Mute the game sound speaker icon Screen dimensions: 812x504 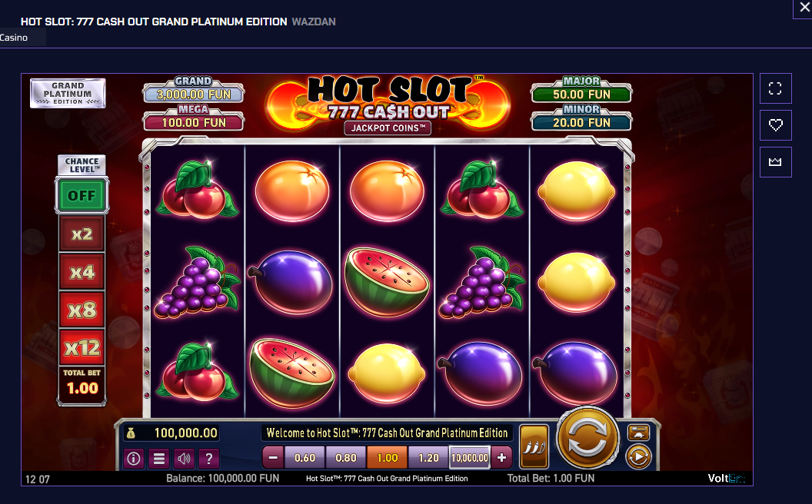tap(184, 459)
